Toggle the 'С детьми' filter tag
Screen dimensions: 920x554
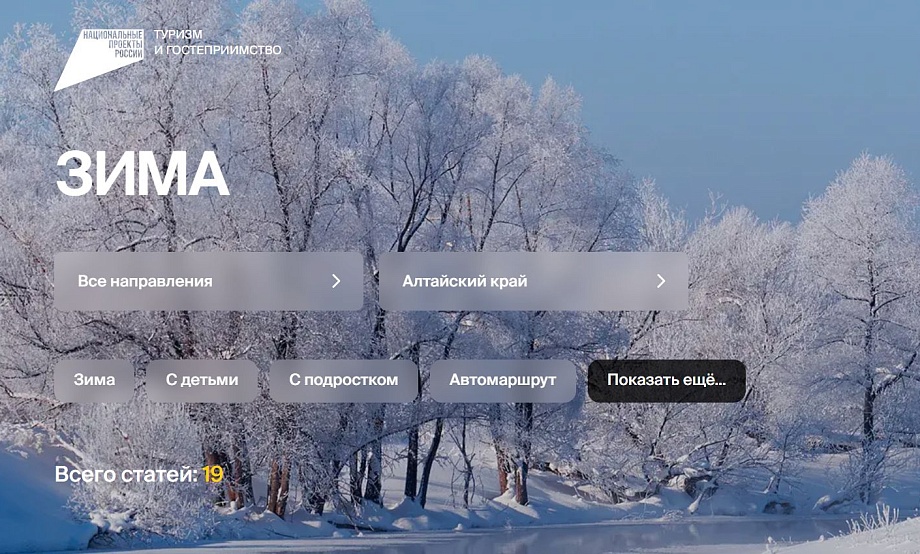coord(202,380)
